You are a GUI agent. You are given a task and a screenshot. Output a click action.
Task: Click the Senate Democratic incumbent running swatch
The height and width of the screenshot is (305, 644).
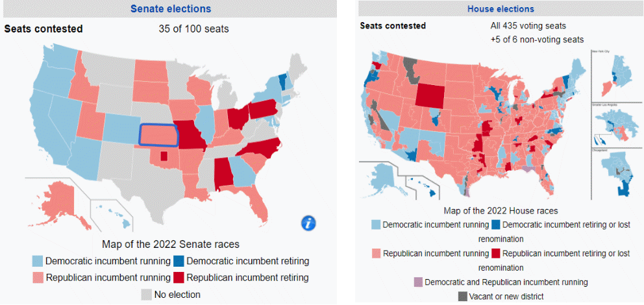pyautogui.click(x=39, y=261)
